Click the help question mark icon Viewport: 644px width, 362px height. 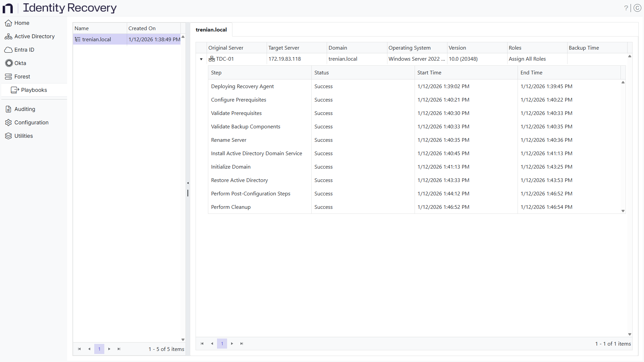click(626, 8)
